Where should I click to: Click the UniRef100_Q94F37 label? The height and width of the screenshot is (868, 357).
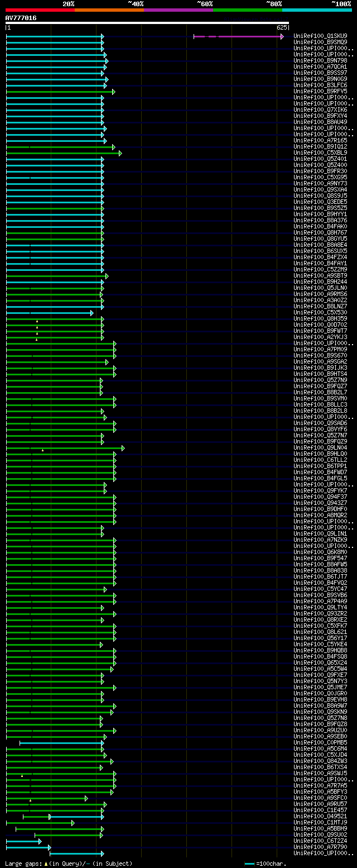(x=320, y=497)
